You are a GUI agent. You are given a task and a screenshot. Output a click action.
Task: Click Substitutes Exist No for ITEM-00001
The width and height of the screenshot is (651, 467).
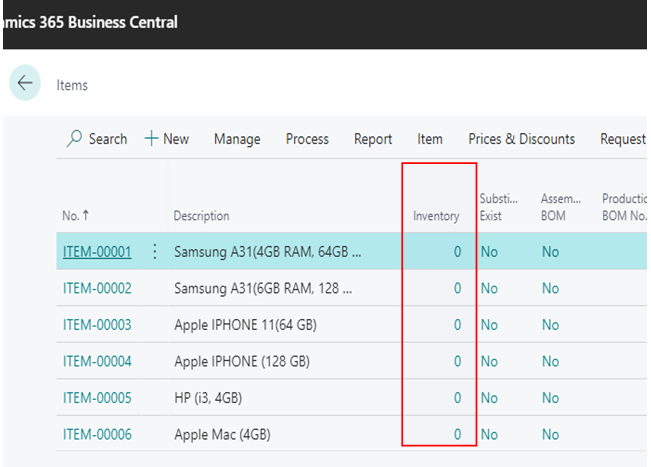coord(489,252)
